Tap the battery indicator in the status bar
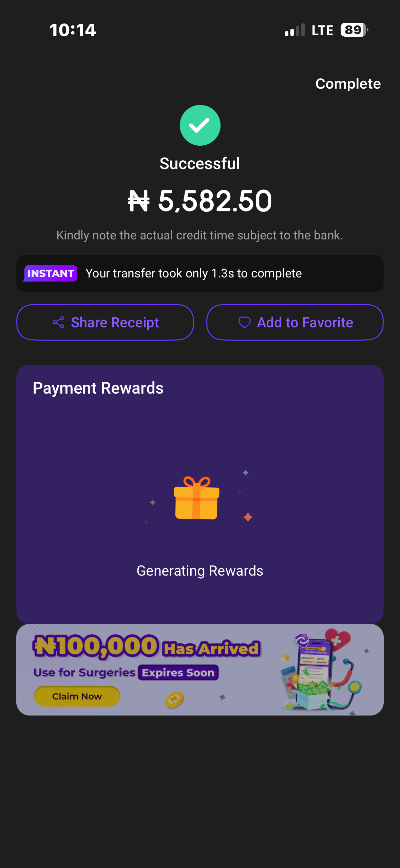The width and height of the screenshot is (400, 868). point(354,30)
